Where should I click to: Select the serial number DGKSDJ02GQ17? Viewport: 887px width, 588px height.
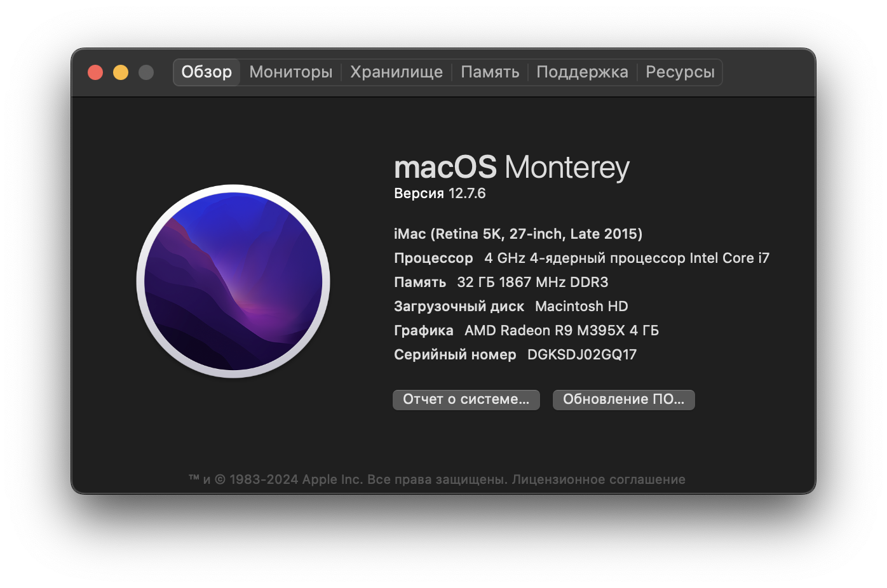pos(582,355)
